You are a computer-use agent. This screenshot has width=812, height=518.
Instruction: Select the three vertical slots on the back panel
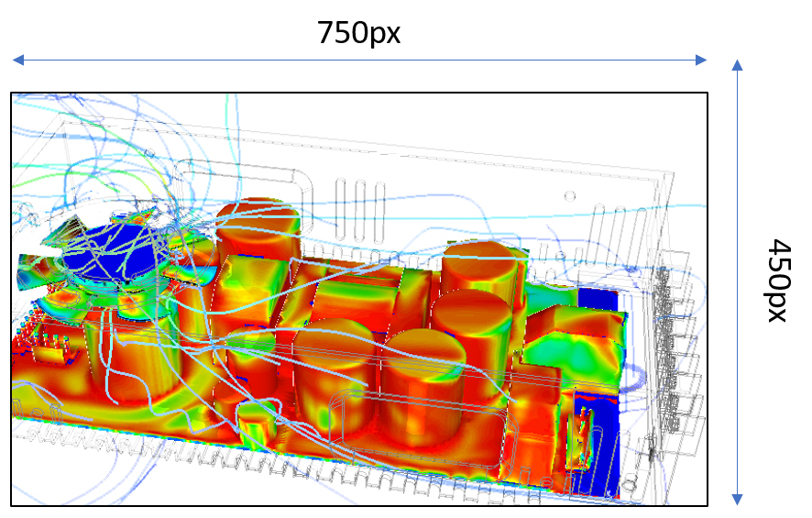pyautogui.click(x=360, y=212)
